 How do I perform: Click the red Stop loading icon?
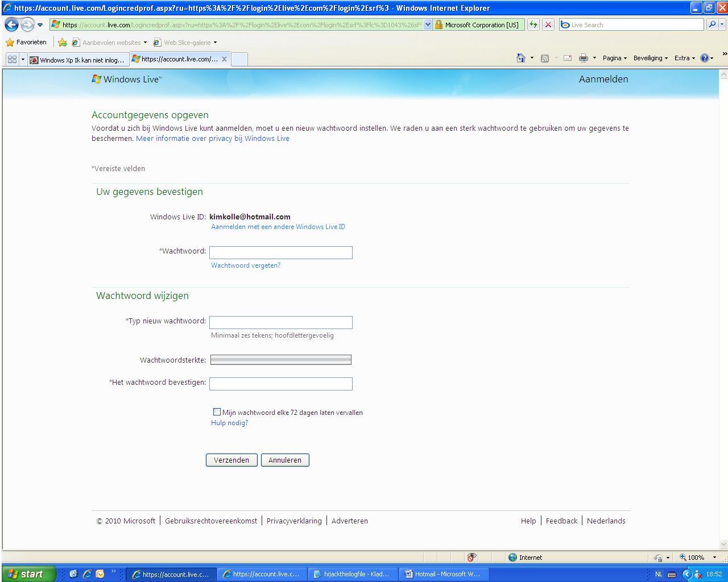548,25
